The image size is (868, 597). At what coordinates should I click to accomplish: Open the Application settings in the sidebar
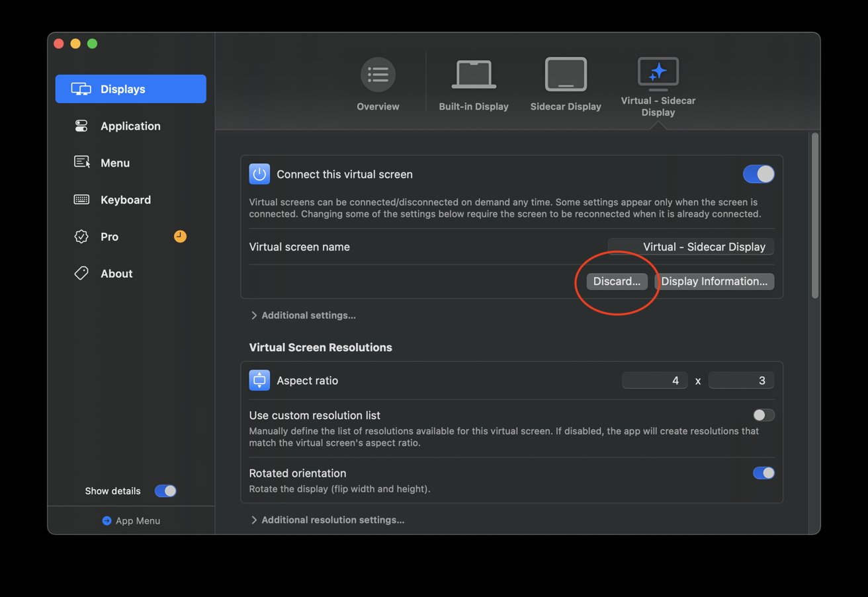[130, 126]
